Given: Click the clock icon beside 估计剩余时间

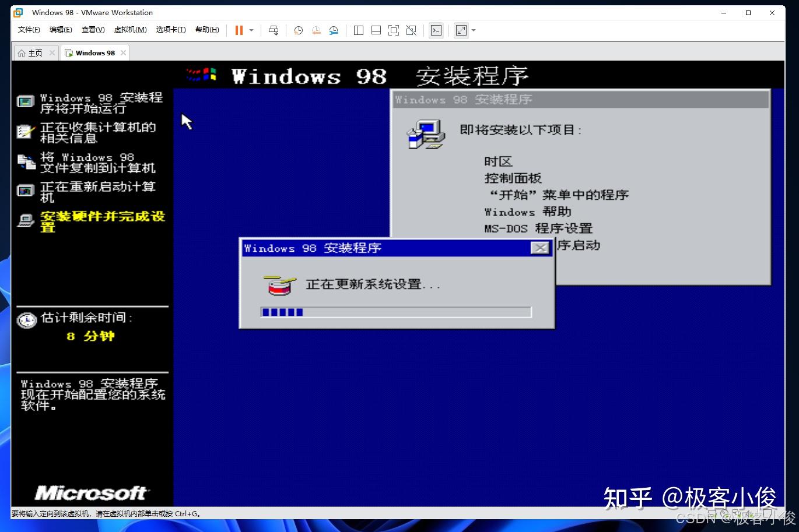Looking at the screenshot, I should point(27,320).
